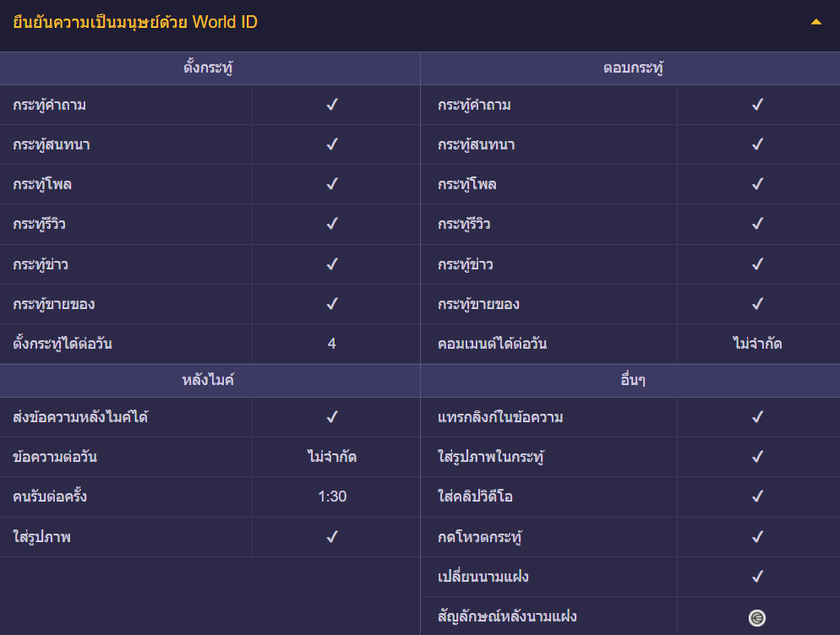Image resolution: width=840 pixels, height=635 pixels.
Task: Click กระทู้สนทนา under ตั้งกระทู้
Action: (52, 144)
